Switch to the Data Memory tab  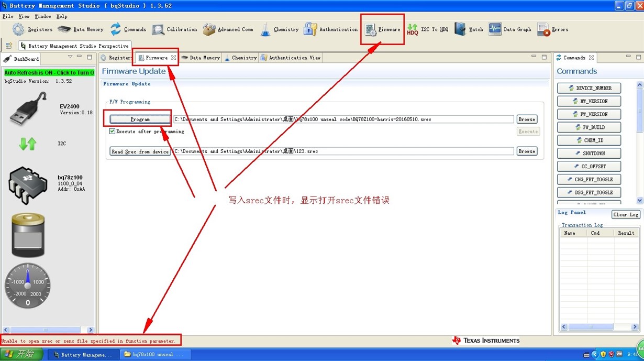pyautogui.click(x=201, y=58)
